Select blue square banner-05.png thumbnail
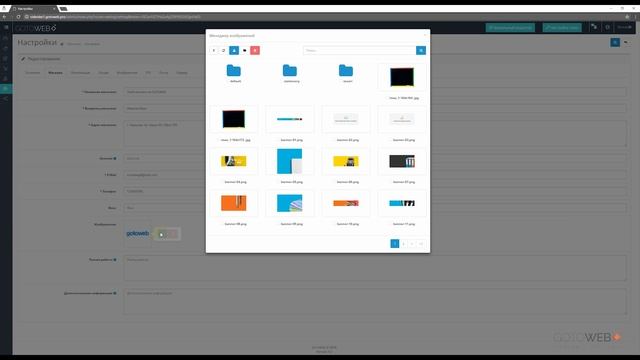 pos(290,161)
